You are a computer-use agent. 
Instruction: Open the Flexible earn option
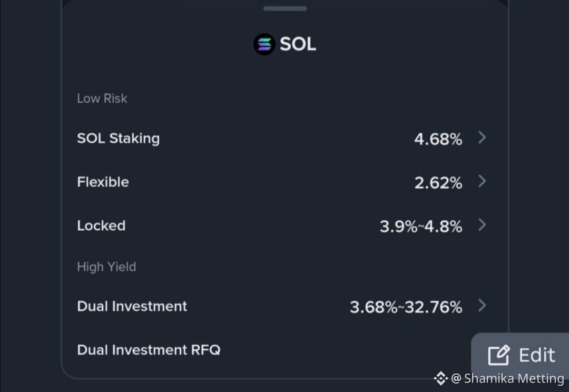pos(285,182)
